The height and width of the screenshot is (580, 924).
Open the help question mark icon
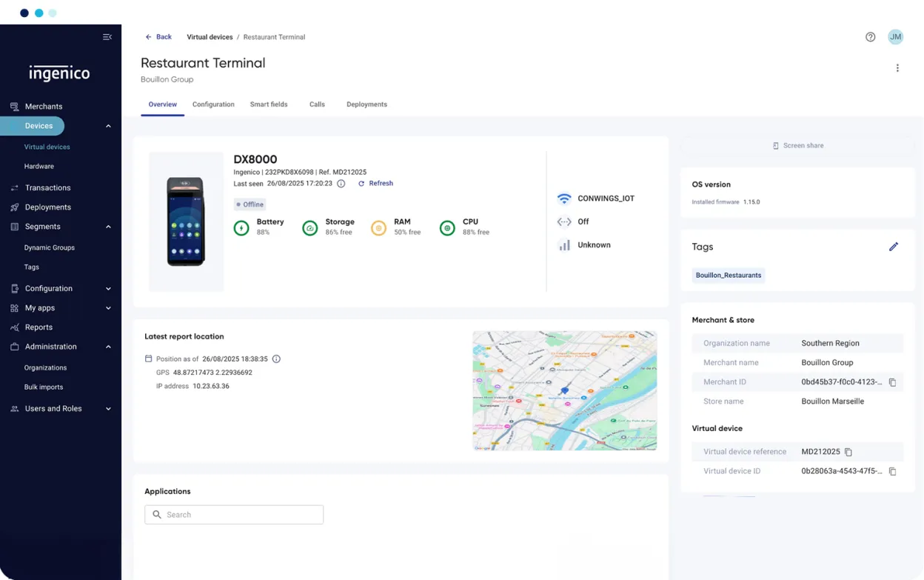pyautogui.click(x=871, y=37)
